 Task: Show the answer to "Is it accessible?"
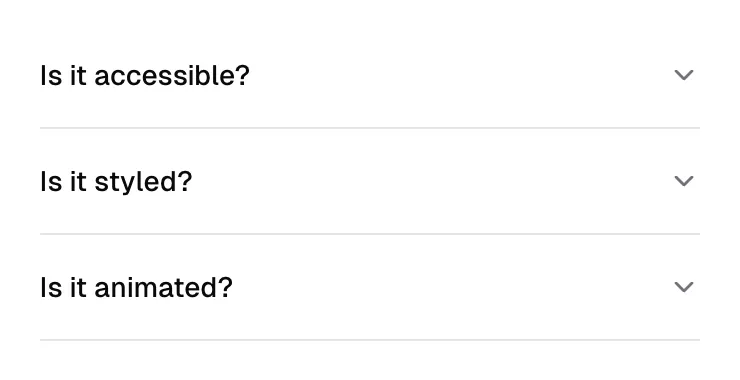coord(370,75)
